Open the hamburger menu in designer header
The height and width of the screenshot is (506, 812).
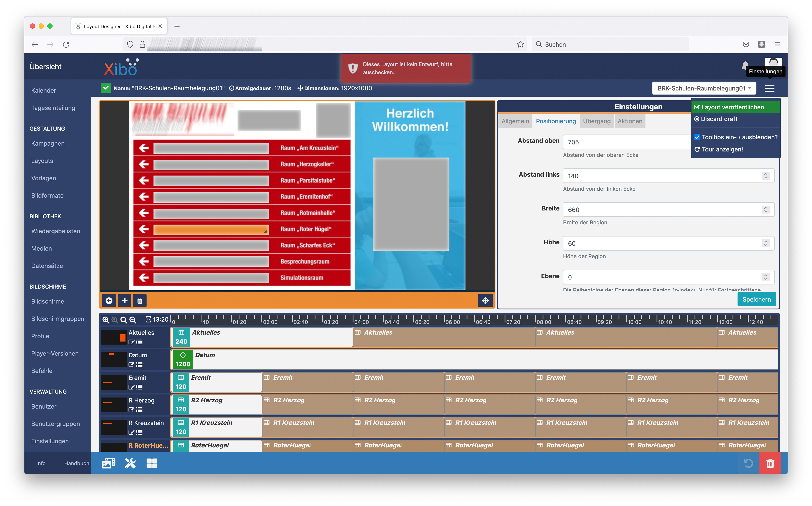[x=770, y=88]
